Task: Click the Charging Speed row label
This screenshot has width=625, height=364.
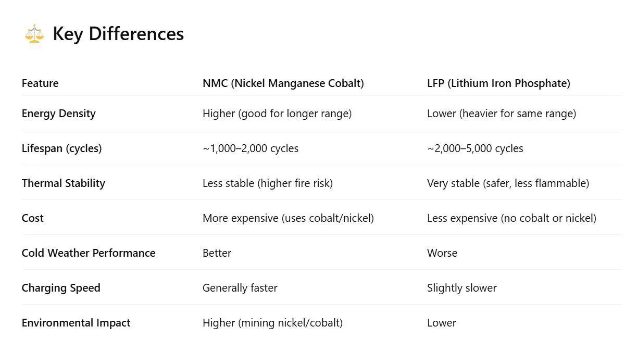Action: click(x=61, y=288)
